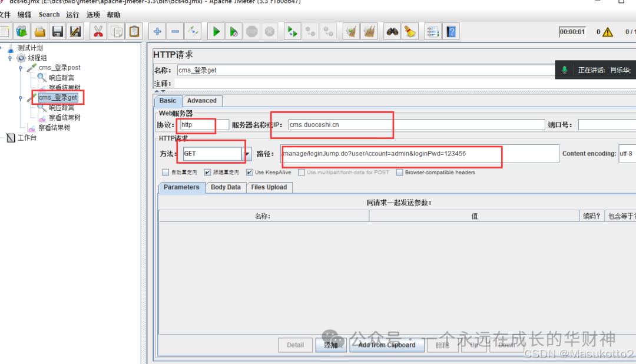The image size is (636, 364).
Task: Click the warning triangle error counter
Action: click(x=607, y=32)
